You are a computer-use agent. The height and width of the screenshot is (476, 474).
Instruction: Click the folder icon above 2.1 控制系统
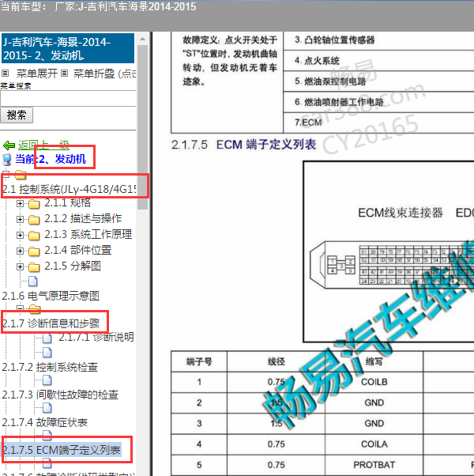(x=21, y=175)
